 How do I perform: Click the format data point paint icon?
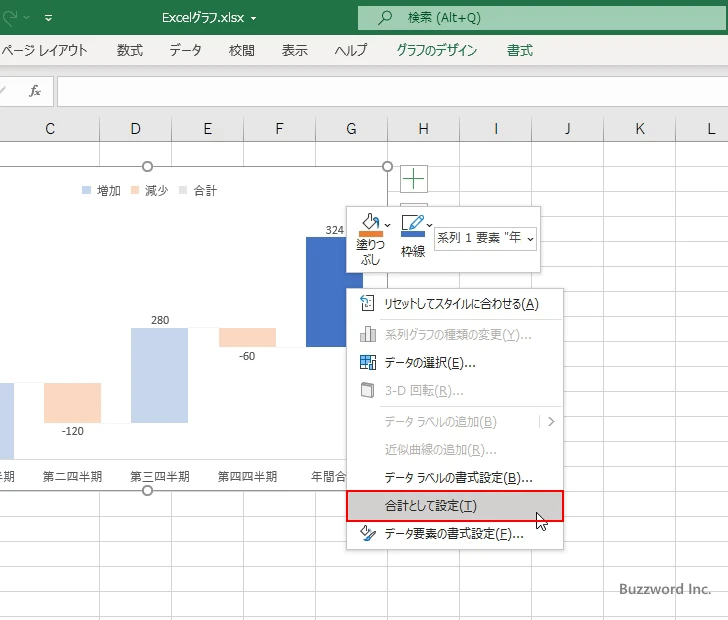[x=368, y=533]
